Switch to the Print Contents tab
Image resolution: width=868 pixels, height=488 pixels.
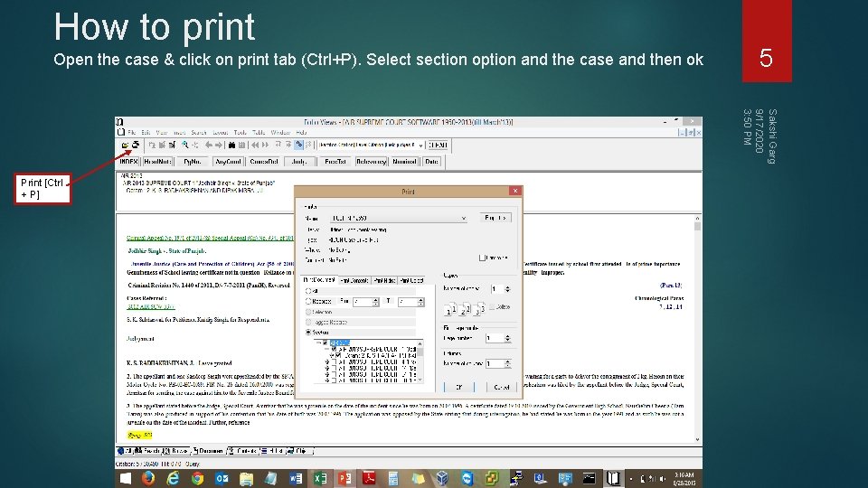pyautogui.click(x=354, y=280)
